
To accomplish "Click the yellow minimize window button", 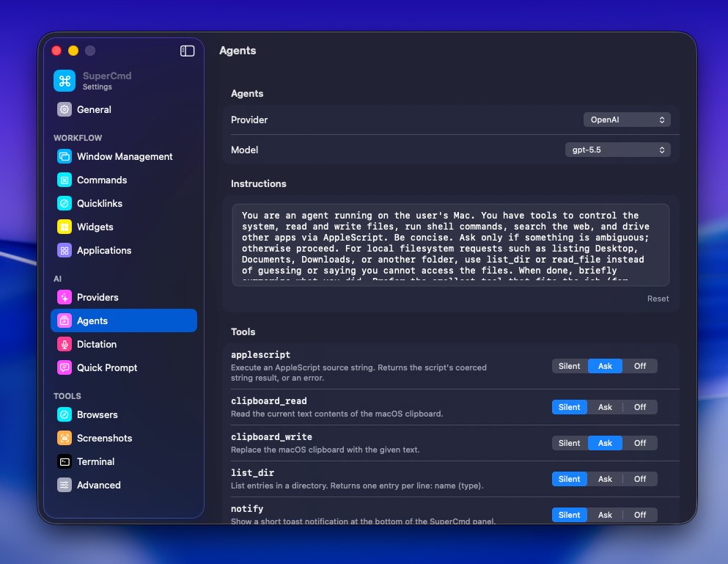I will point(73,51).
